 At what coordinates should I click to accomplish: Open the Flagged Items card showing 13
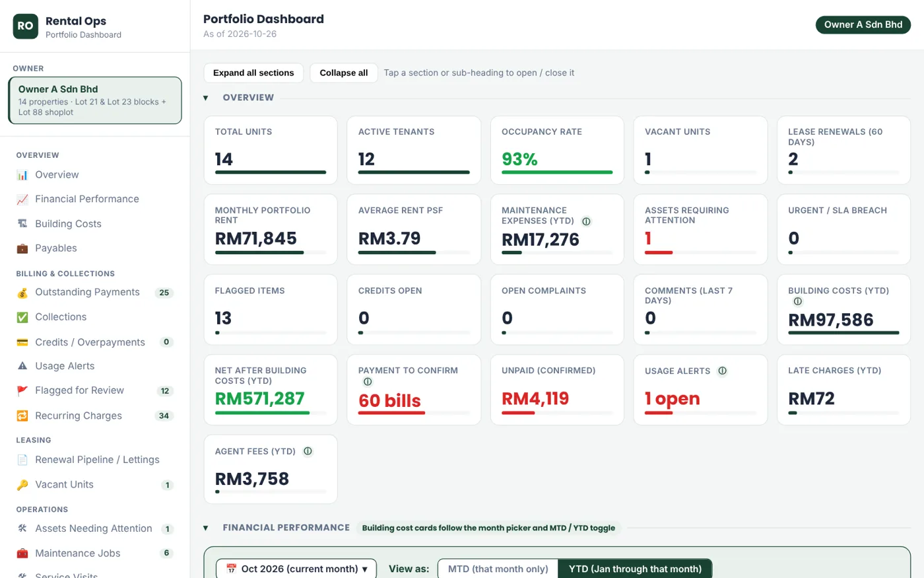[271, 310]
